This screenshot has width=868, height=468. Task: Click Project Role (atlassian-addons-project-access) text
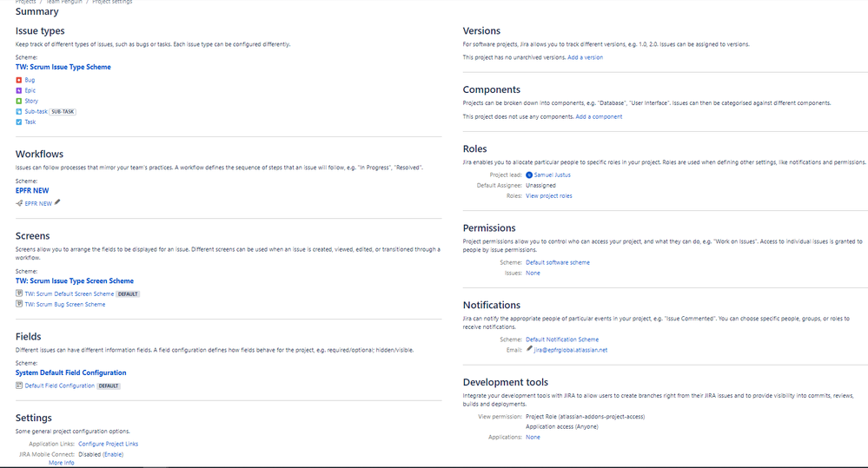585,417
